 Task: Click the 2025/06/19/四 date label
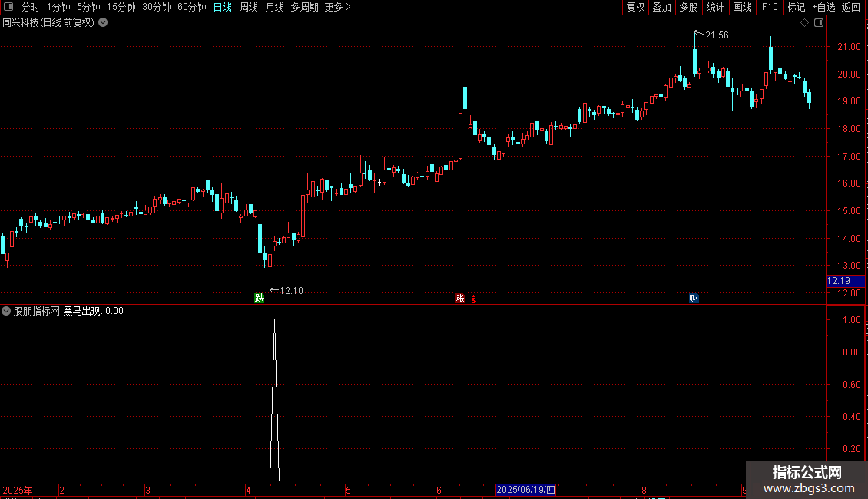(526, 490)
